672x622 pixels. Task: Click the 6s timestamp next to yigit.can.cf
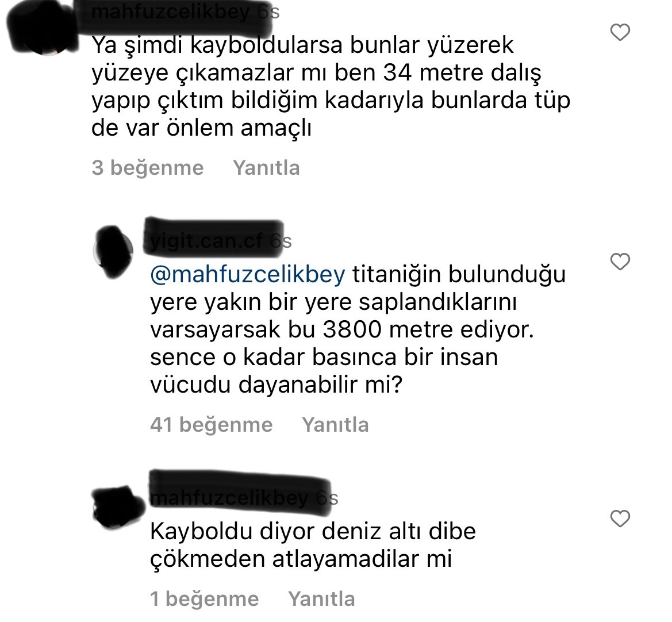click(x=281, y=241)
